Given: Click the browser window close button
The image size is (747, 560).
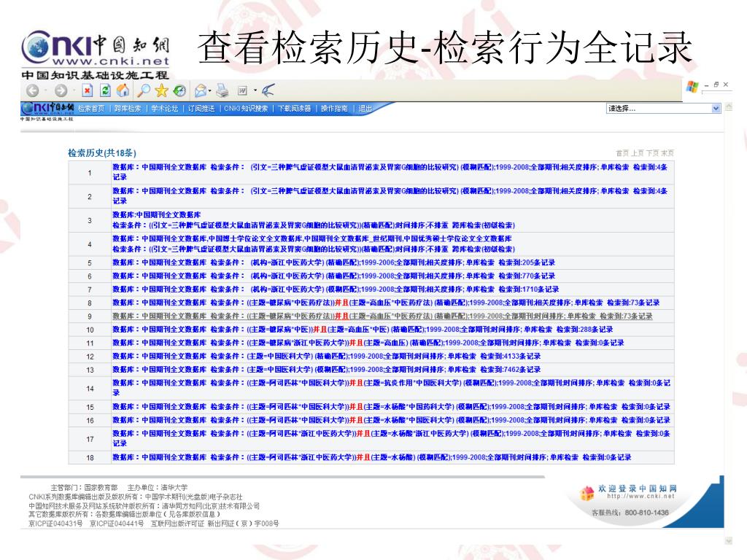Looking at the screenshot, I should pos(726,85).
